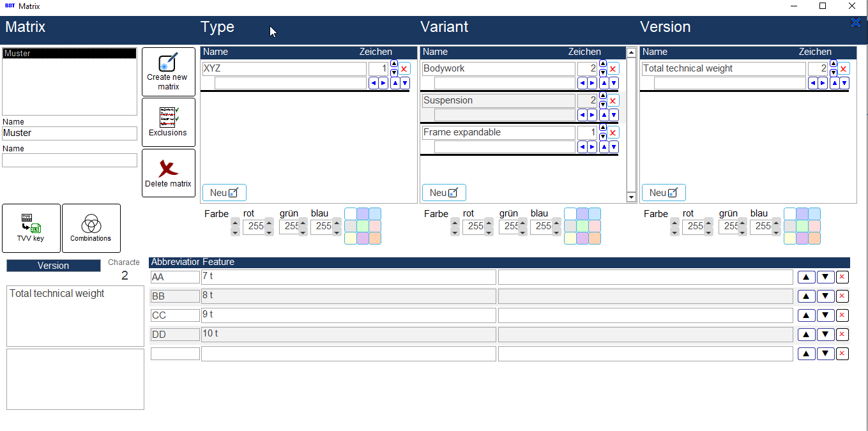Screen dimensions: 868x431
Task: Pick orange swatch in Version color palette
Action: point(814,238)
